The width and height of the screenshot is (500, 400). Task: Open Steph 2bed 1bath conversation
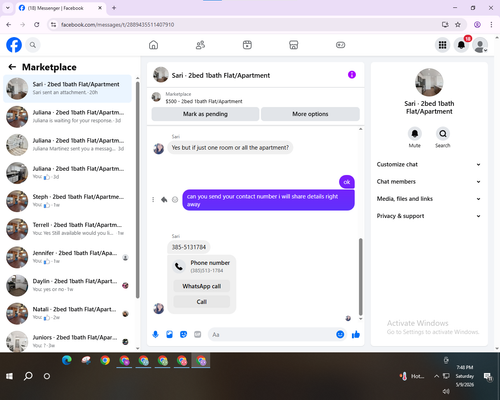67,201
